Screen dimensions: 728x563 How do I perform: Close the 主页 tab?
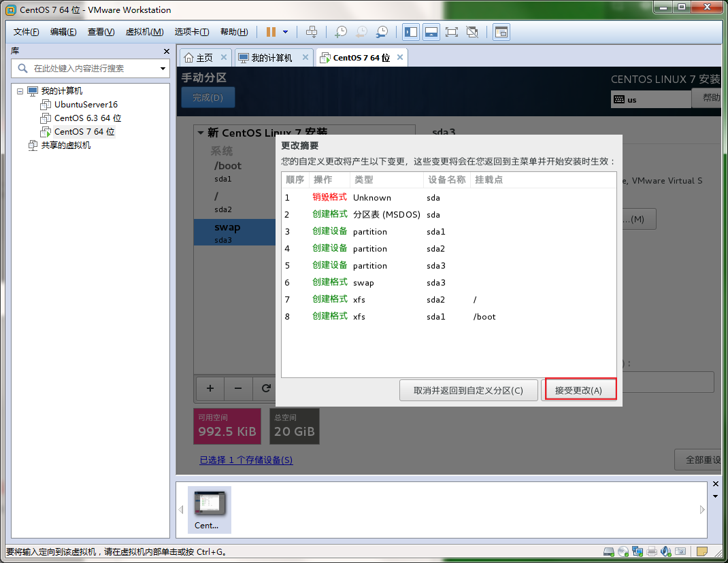point(224,57)
